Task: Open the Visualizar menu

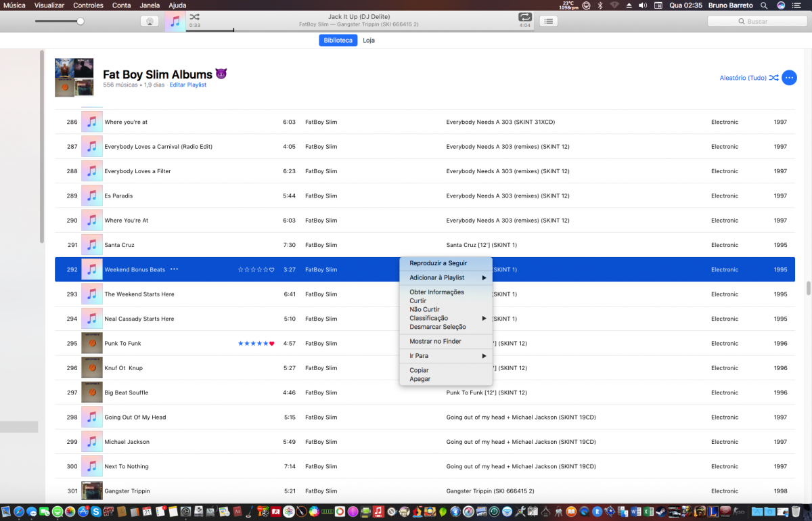Action: click(x=49, y=5)
